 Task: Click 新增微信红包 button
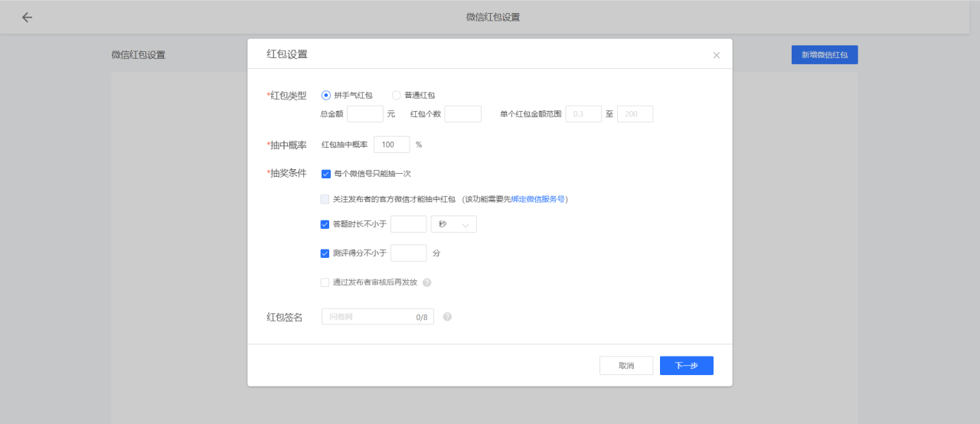click(825, 55)
